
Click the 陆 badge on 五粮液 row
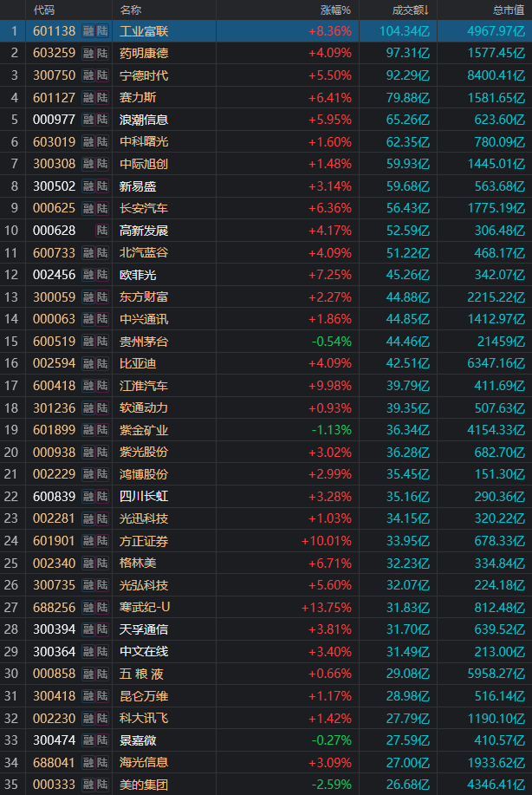click(x=102, y=674)
